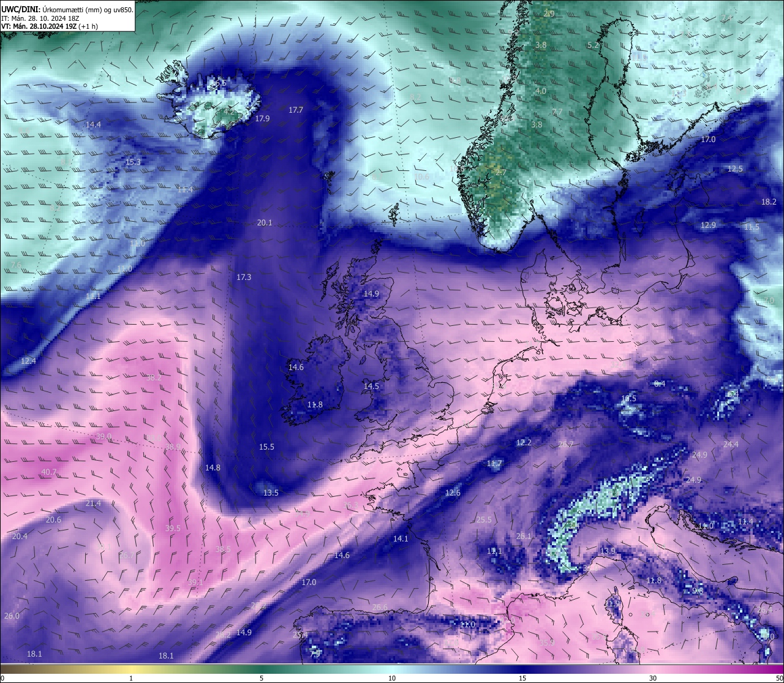Click the 26.7 value over western Germany

[565, 444]
